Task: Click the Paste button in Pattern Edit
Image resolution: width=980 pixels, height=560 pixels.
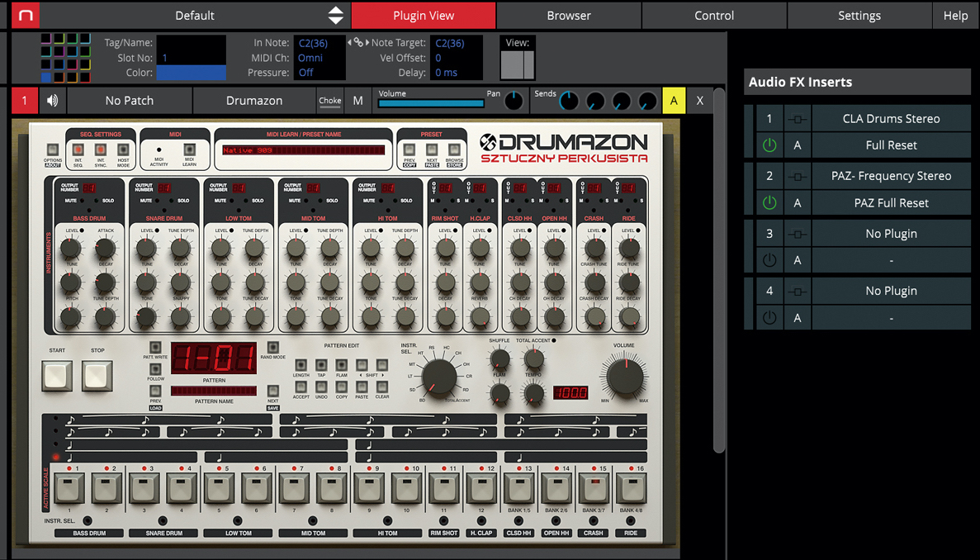Action: 362,387
